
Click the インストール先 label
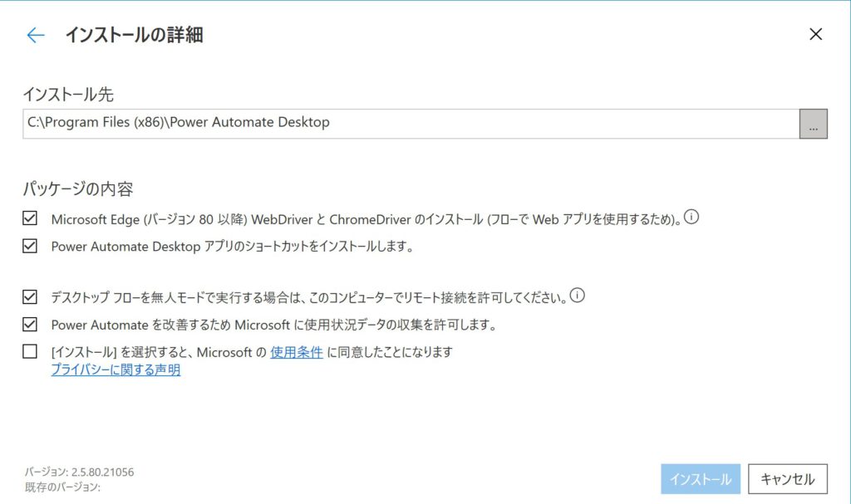(68, 95)
